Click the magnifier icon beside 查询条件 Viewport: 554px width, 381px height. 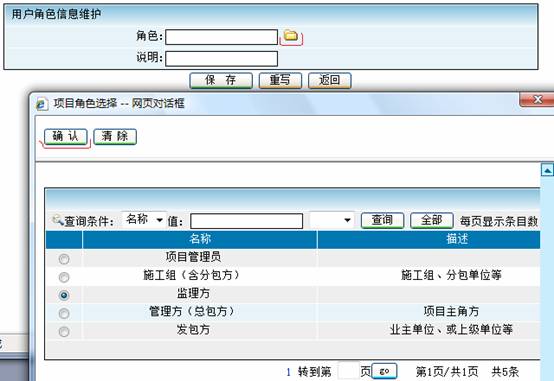point(57,221)
